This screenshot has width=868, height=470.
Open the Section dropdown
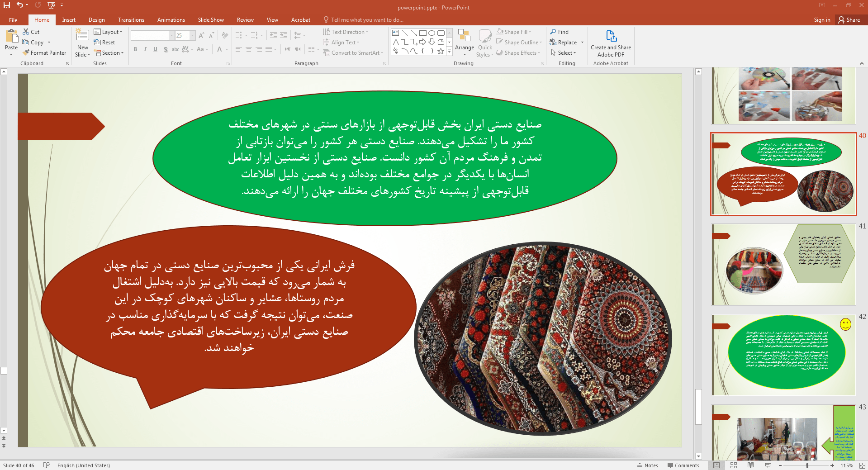pos(109,53)
